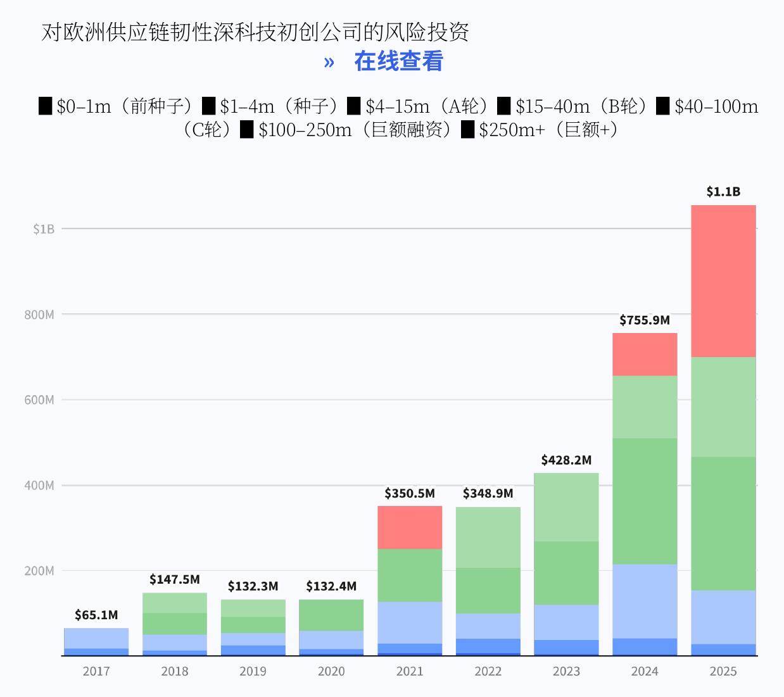Click the 800M y-axis label
The width and height of the screenshot is (784, 697).
click(x=39, y=315)
